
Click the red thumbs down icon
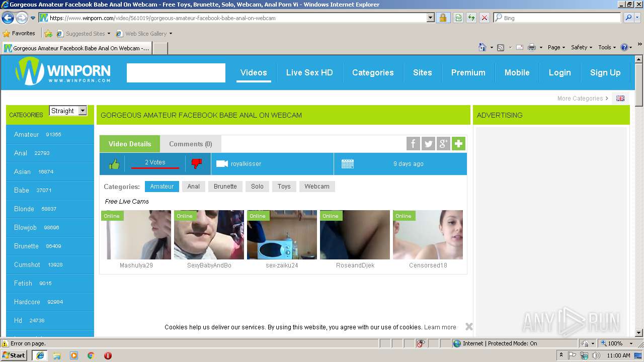[197, 163]
